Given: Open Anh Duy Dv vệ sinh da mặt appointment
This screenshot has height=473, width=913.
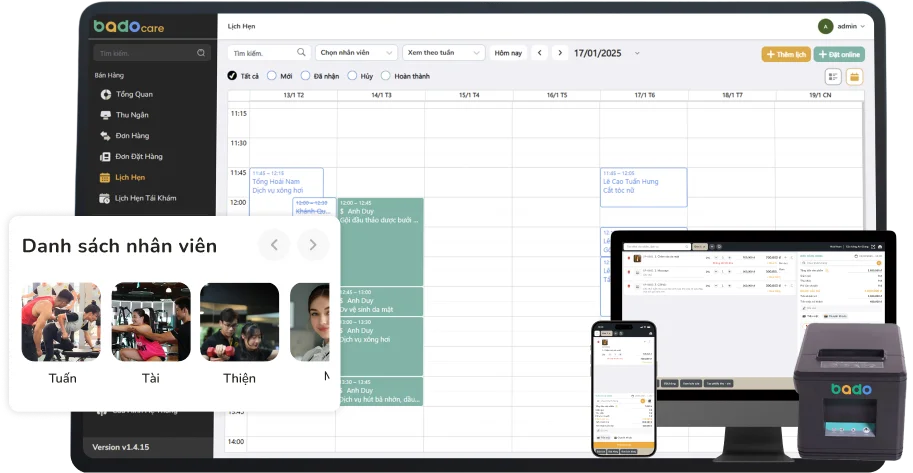Looking at the screenshot, I should point(381,301).
